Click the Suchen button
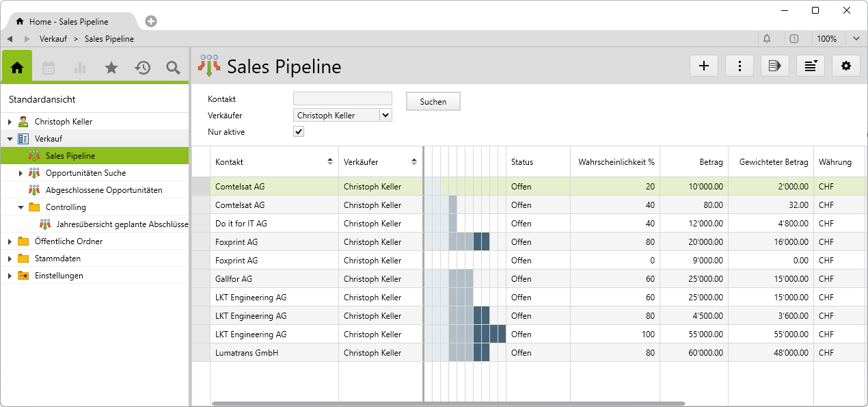The height and width of the screenshot is (407, 868). [433, 101]
